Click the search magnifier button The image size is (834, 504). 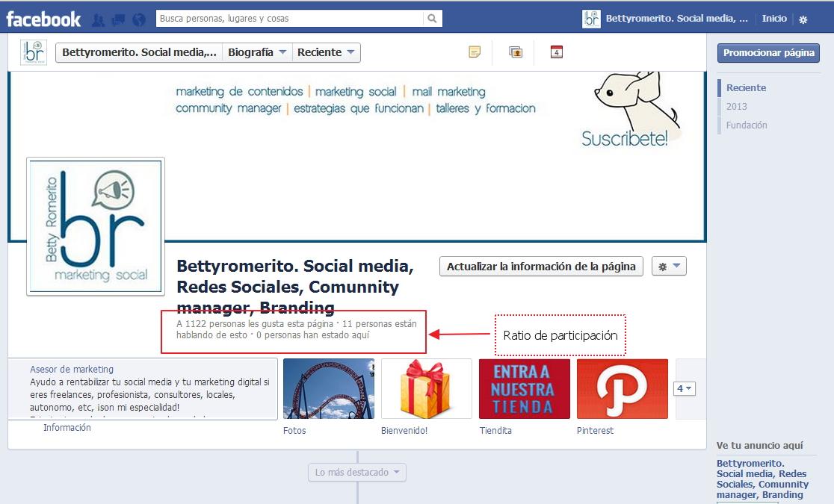tap(432, 19)
